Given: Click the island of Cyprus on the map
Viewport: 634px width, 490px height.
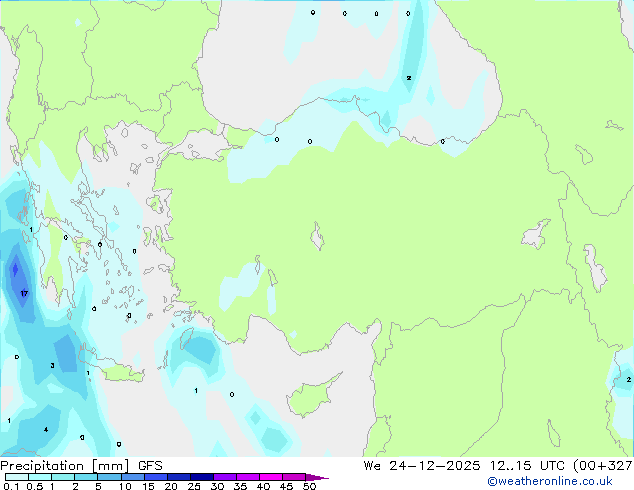Looking at the screenshot, I should (313, 394).
